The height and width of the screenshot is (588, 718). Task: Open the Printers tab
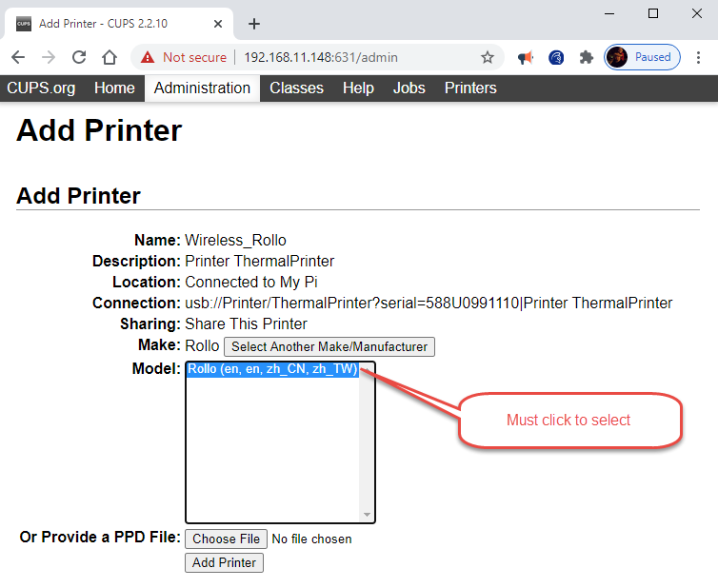pos(470,88)
